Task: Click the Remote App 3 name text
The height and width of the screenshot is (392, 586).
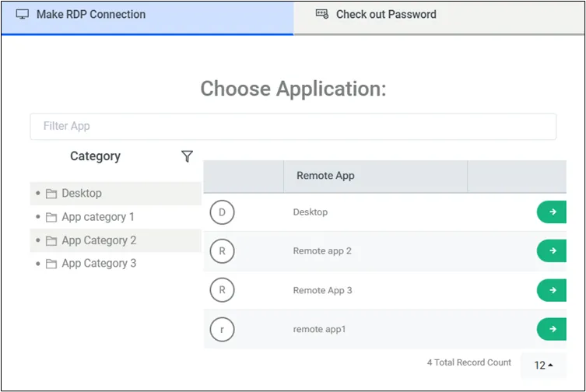Action: tap(322, 290)
